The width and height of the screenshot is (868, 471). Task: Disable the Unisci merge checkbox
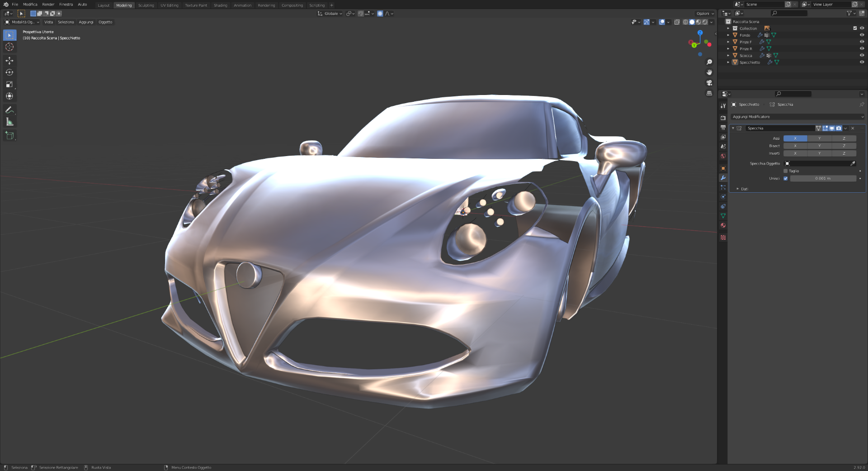click(x=785, y=178)
